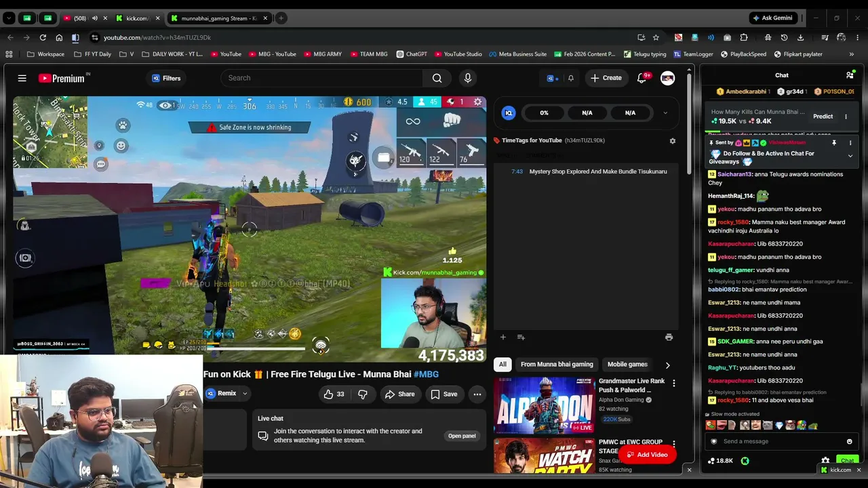868x488 pixels.
Task: Unpin the pinned chat message
Action: coord(834,143)
